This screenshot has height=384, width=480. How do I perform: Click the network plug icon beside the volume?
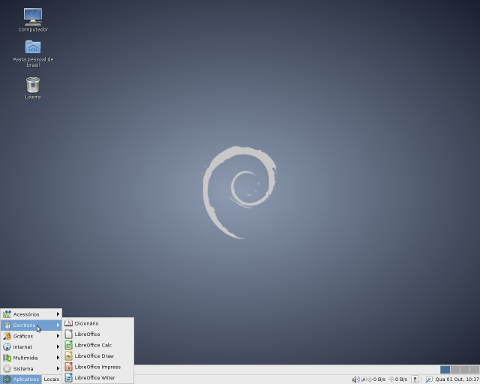tap(364, 379)
